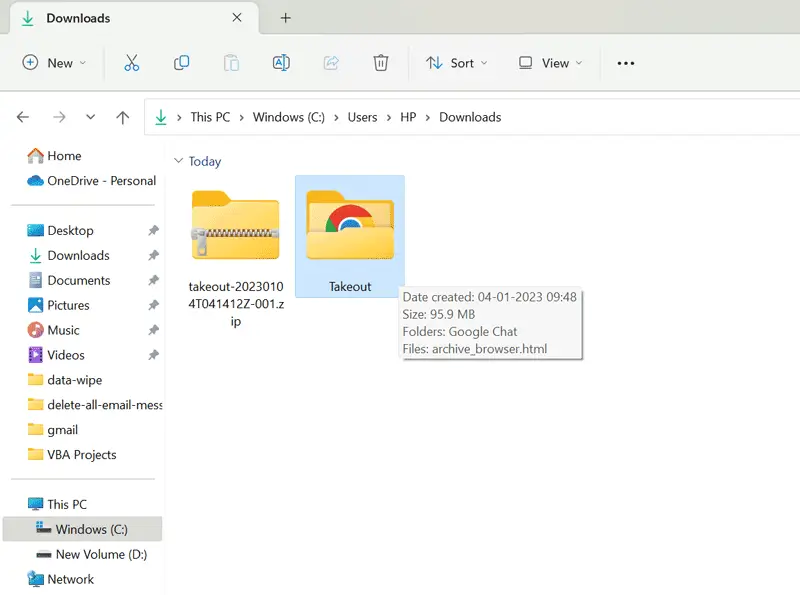Select the Paste icon
This screenshot has height=595, width=800.
231,62
